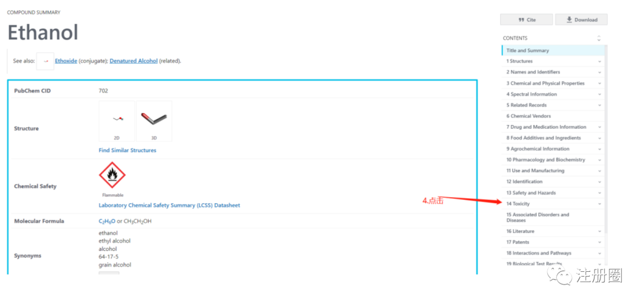Viewport: 644px width, 304px height.
Task: Click Ethoxide structure thumbnail in See also
Action: (x=45, y=61)
